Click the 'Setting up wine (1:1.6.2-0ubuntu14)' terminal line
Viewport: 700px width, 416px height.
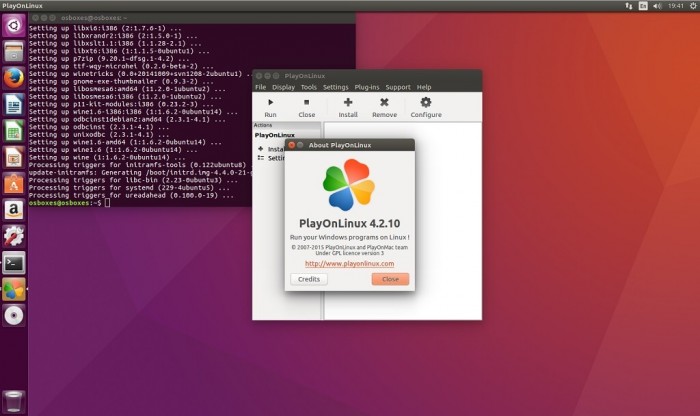pos(107,158)
